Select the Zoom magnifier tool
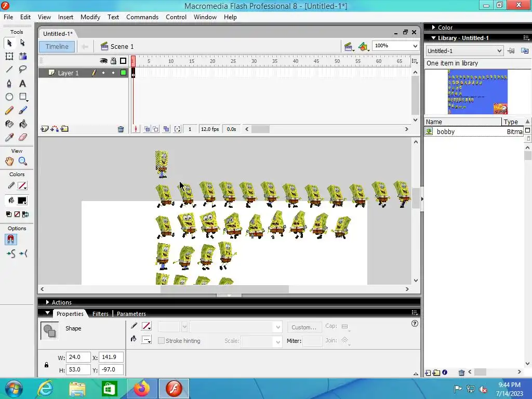532x399 pixels. coord(23,162)
